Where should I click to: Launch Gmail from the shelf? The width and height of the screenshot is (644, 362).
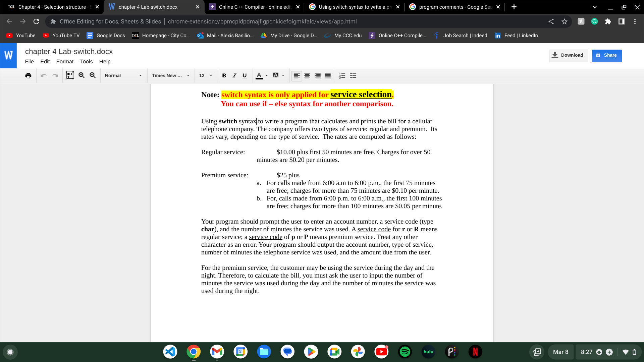pyautogui.click(x=217, y=352)
